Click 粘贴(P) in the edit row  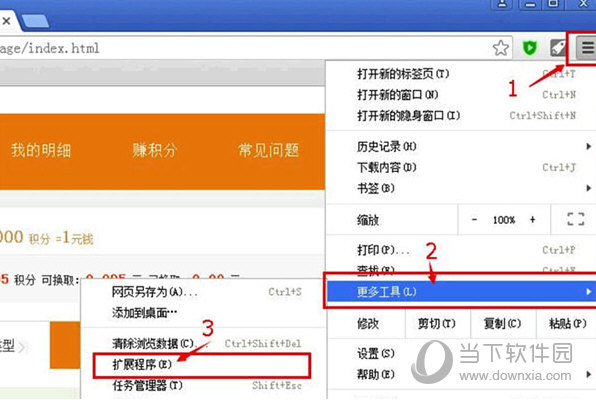point(567,324)
